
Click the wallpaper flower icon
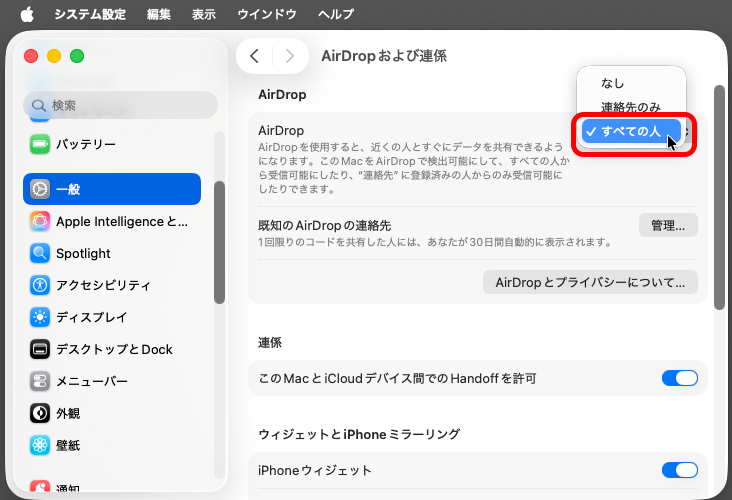(40, 445)
